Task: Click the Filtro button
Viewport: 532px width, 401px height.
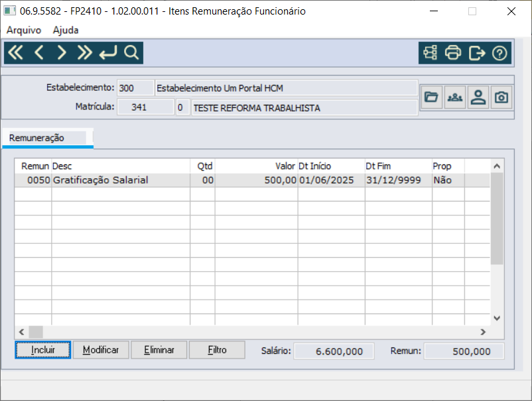Action: pyautogui.click(x=217, y=350)
